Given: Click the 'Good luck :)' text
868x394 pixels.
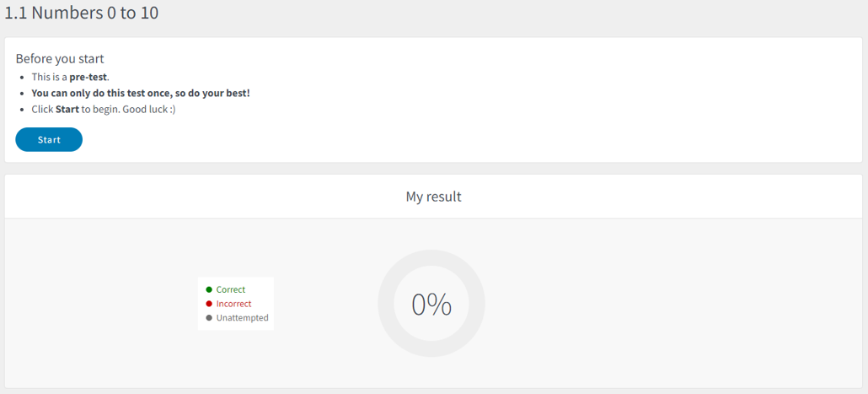Looking at the screenshot, I should coord(148,109).
